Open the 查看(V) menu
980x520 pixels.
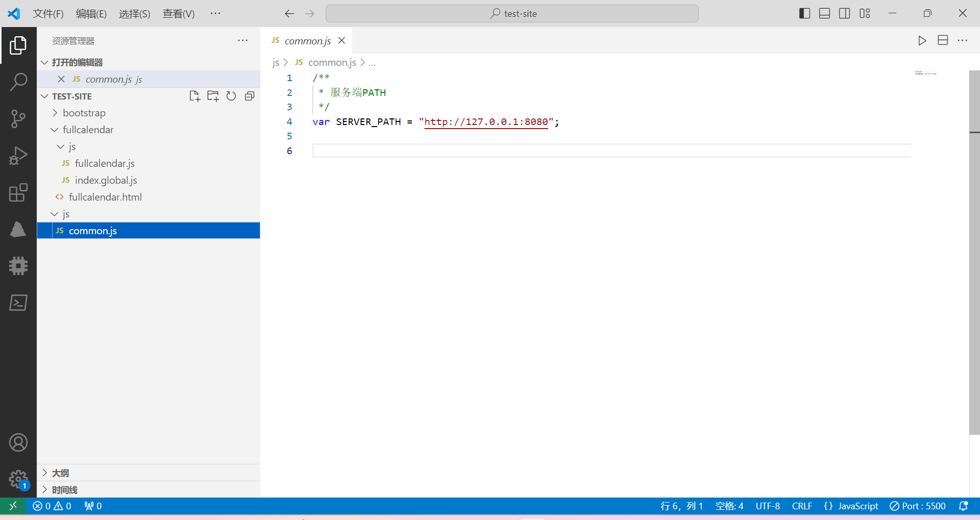coord(179,14)
